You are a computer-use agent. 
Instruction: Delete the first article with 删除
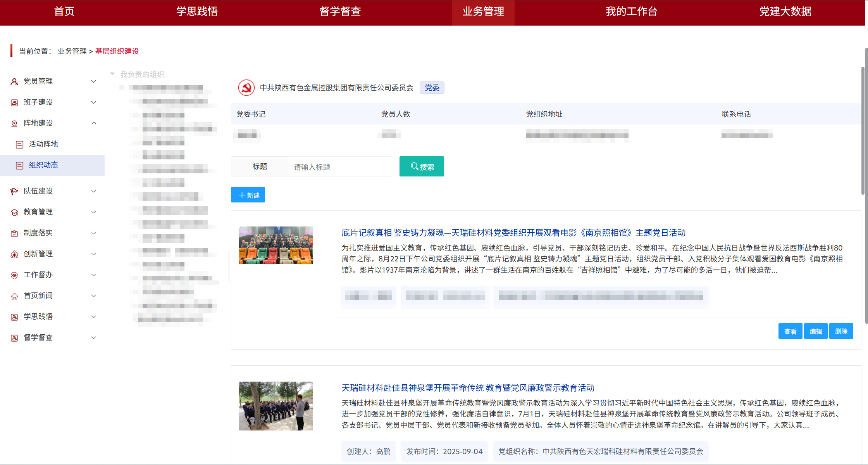coord(841,331)
